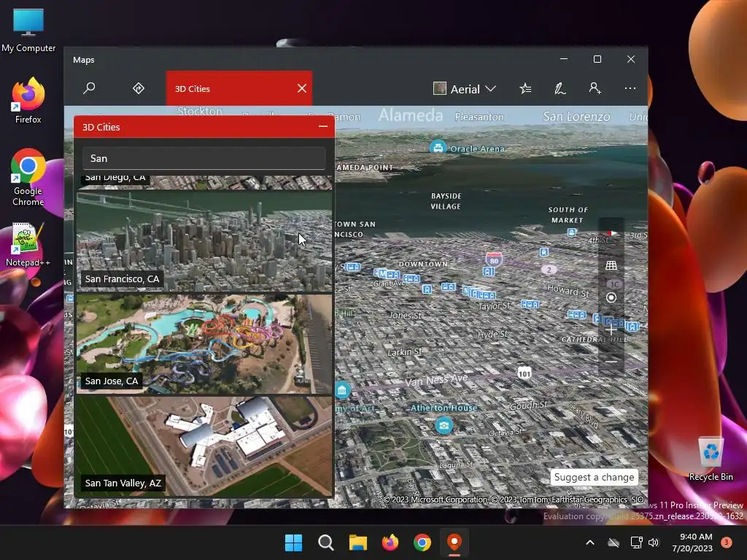Click the DOWNTOWN neighborhood label
The width and height of the screenshot is (747, 560).
click(423, 264)
